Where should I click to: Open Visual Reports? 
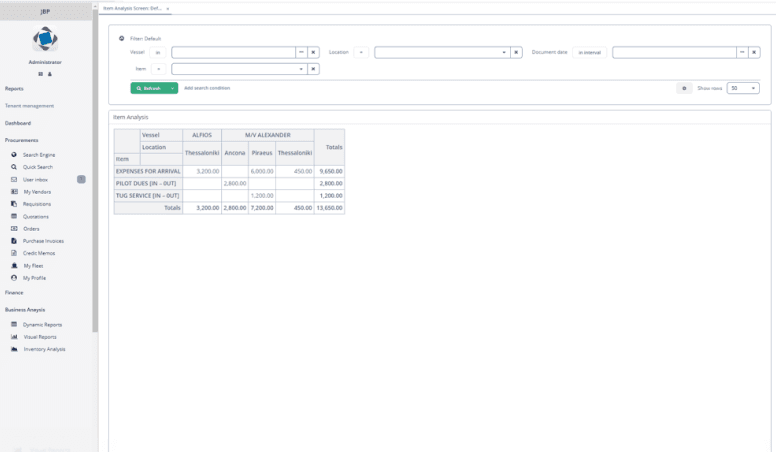click(x=40, y=337)
